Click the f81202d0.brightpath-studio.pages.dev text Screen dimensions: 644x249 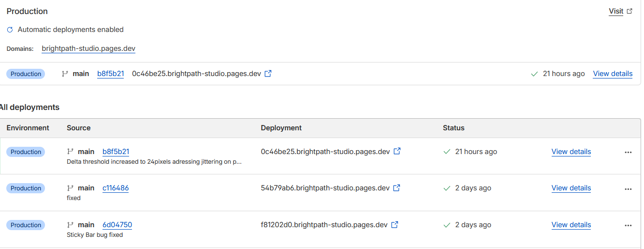pyautogui.click(x=324, y=225)
